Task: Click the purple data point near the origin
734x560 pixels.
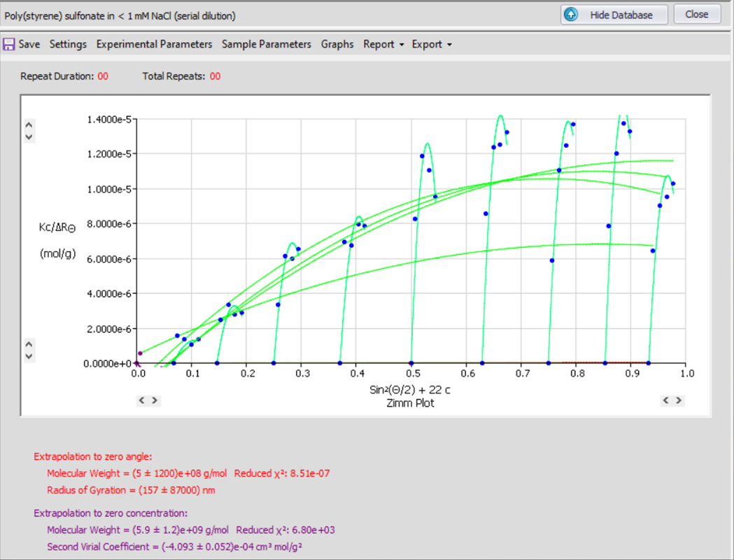Action: (140, 353)
